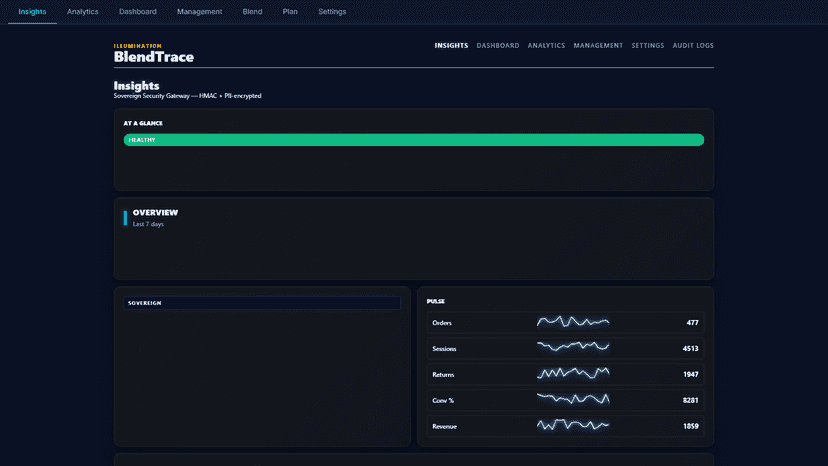The width and height of the screenshot is (828, 466).
Task: Click the Revenue value 1859
Action: (691, 426)
